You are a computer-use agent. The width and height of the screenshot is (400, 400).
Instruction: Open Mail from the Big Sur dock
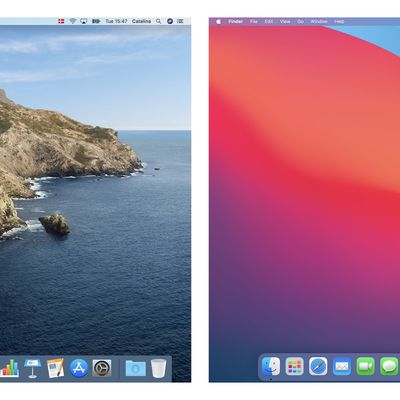pyautogui.click(x=342, y=366)
